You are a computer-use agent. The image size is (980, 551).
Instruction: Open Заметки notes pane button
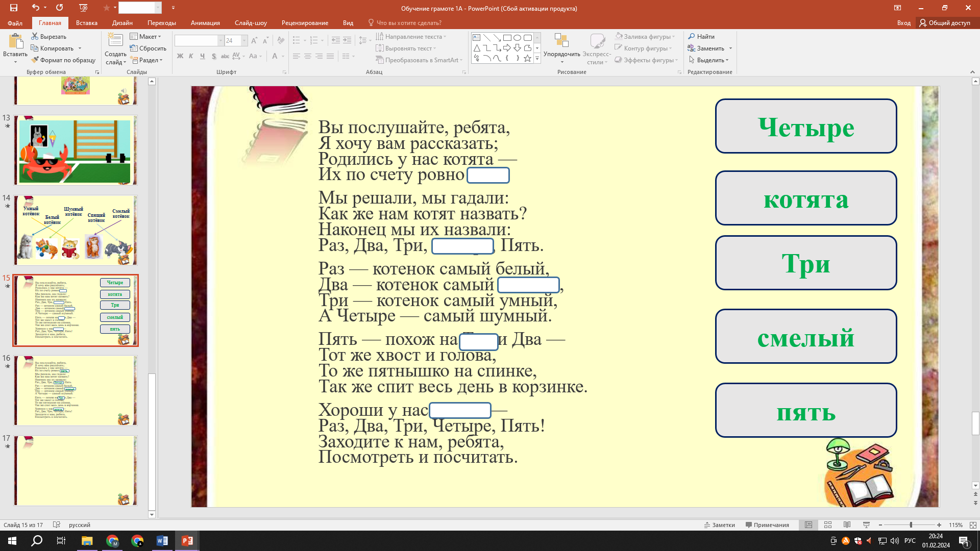719,525
